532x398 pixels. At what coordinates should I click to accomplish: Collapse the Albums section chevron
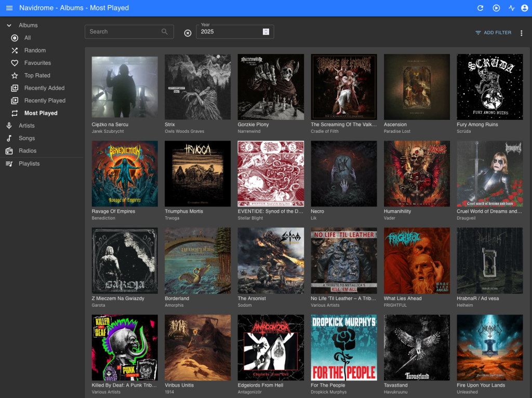coord(9,25)
